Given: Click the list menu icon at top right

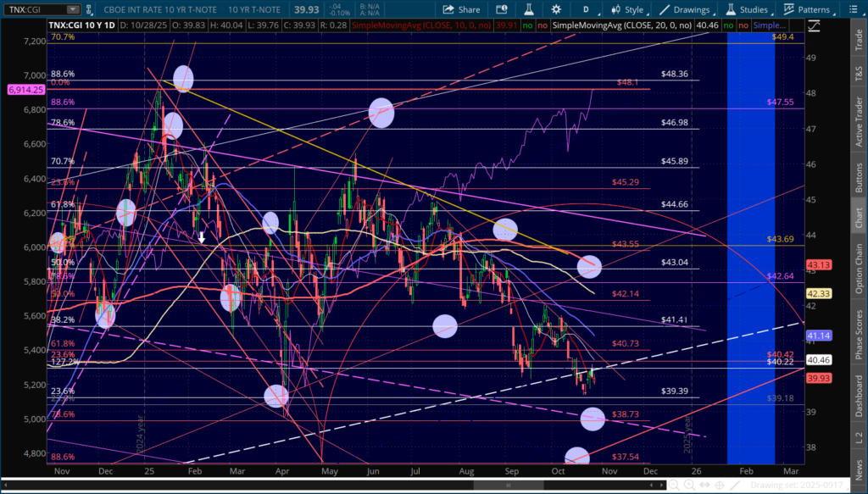Looking at the screenshot, I should coord(853,9).
